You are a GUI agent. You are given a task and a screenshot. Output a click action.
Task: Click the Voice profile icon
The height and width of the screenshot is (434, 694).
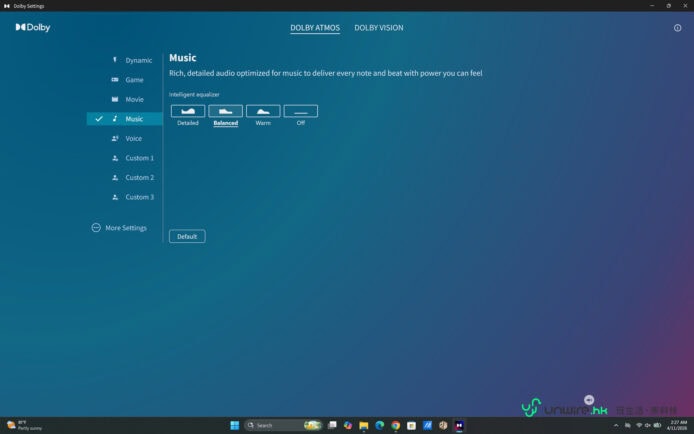pos(115,138)
